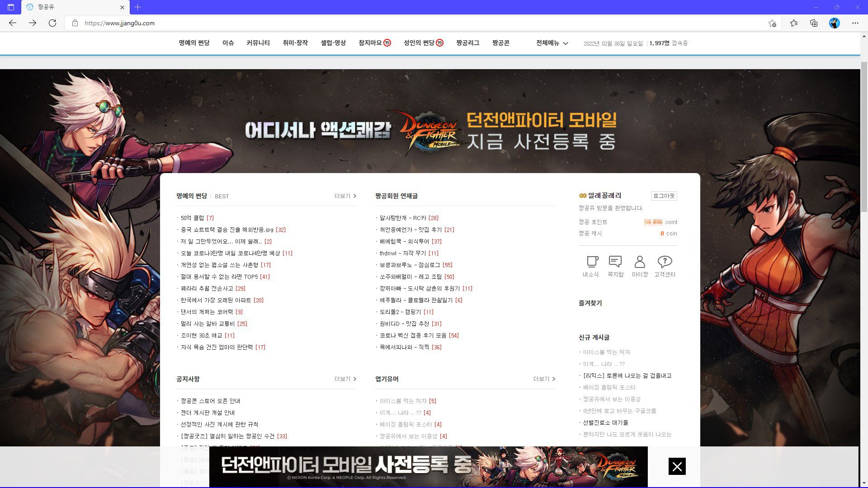The height and width of the screenshot is (488, 868).
Task: Click the 19 badge next to 참지마요
Action: coord(387,43)
